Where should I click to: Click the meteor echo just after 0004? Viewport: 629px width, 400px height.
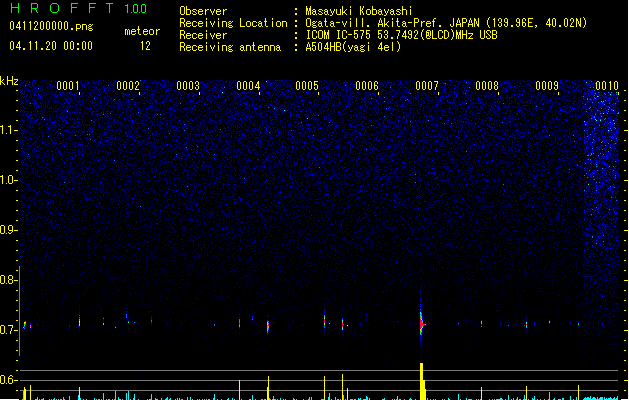coord(268,327)
